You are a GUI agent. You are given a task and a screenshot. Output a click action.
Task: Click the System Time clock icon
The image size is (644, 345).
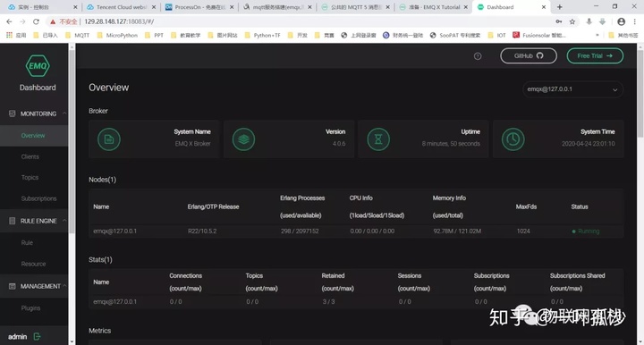coord(513,139)
